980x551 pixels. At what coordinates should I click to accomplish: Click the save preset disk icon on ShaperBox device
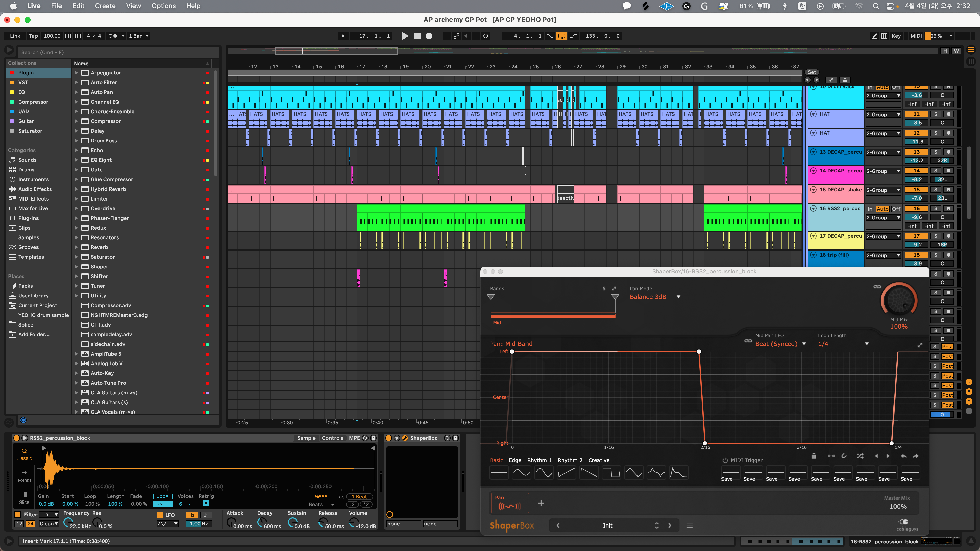tap(455, 438)
